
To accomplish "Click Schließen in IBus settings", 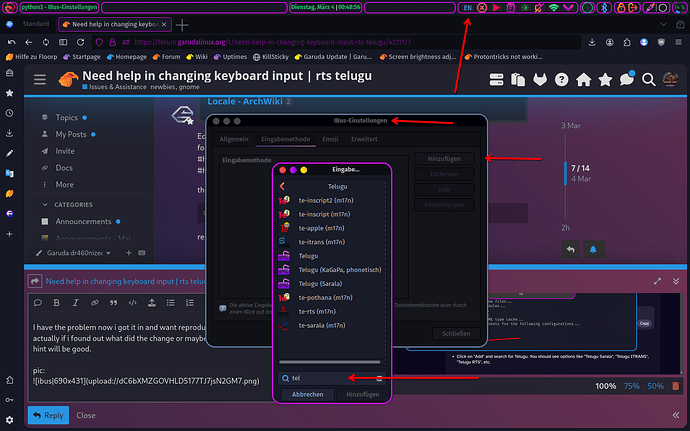I will click(x=456, y=334).
